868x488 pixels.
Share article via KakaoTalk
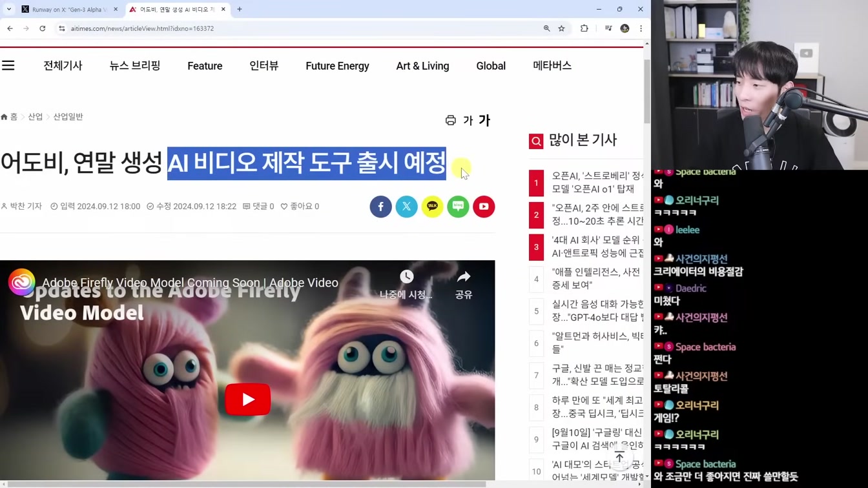tap(433, 207)
